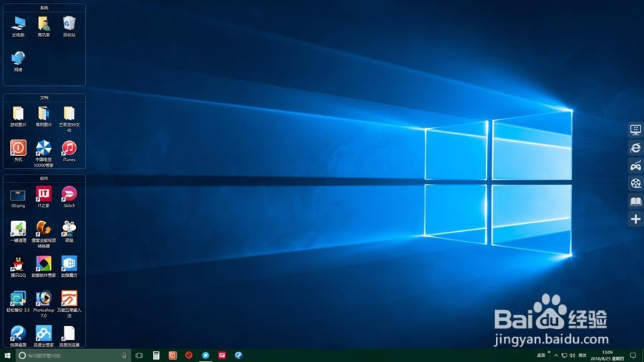Open the Calculator from the taskbar
Image resolution: width=644 pixels, height=362 pixels.
(x=156, y=356)
